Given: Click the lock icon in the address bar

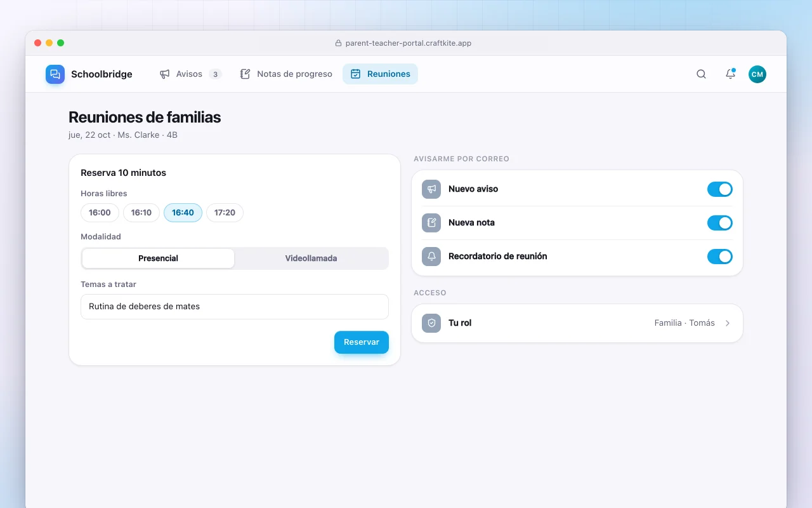Looking at the screenshot, I should 338,43.
